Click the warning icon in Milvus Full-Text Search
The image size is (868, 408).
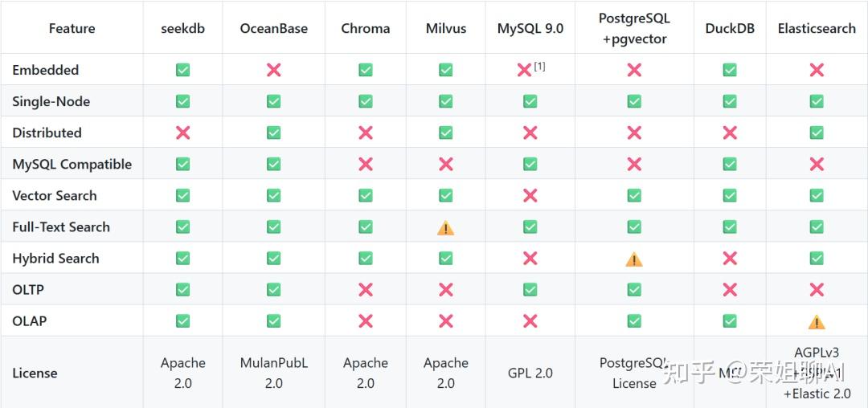click(x=445, y=227)
